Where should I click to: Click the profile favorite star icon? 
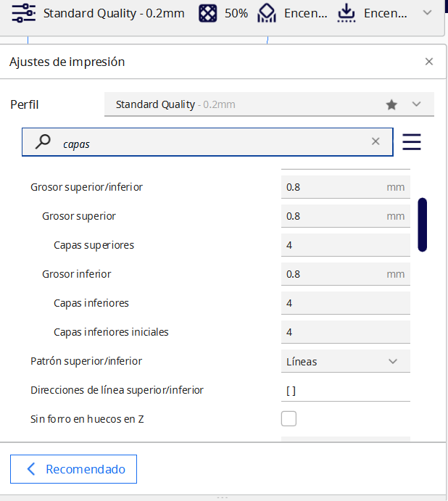[x=391, y=104]
